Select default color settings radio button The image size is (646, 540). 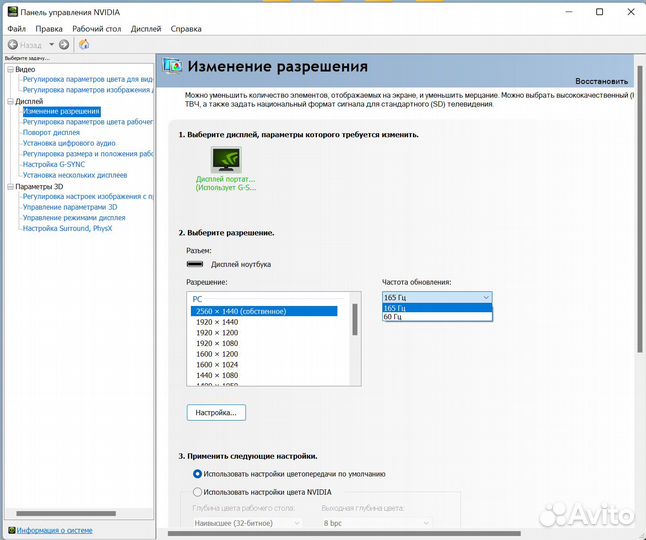pos(197,474)
